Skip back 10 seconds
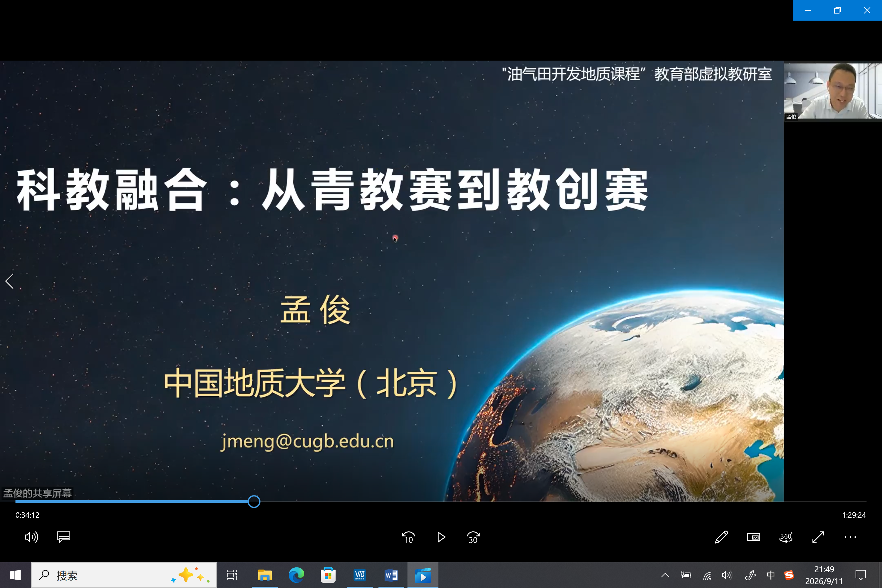 click(408, 537)
